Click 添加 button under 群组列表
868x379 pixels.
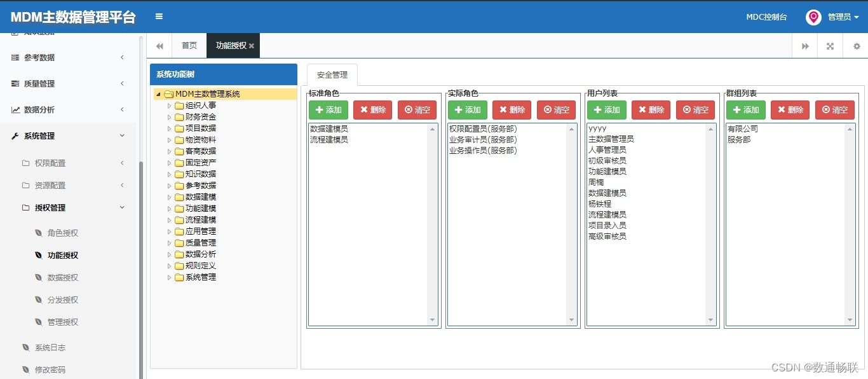[x=746, y=110]
